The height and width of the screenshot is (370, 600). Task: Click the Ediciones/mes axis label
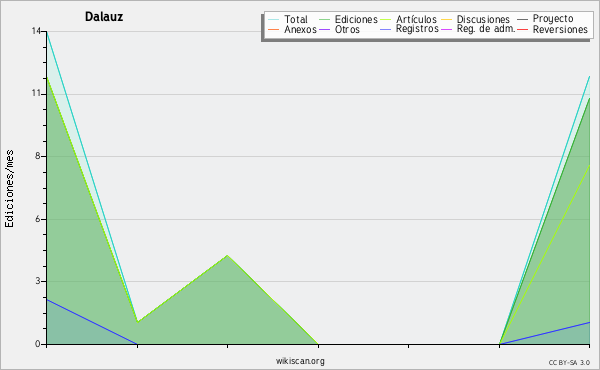[x=9, y=189]
